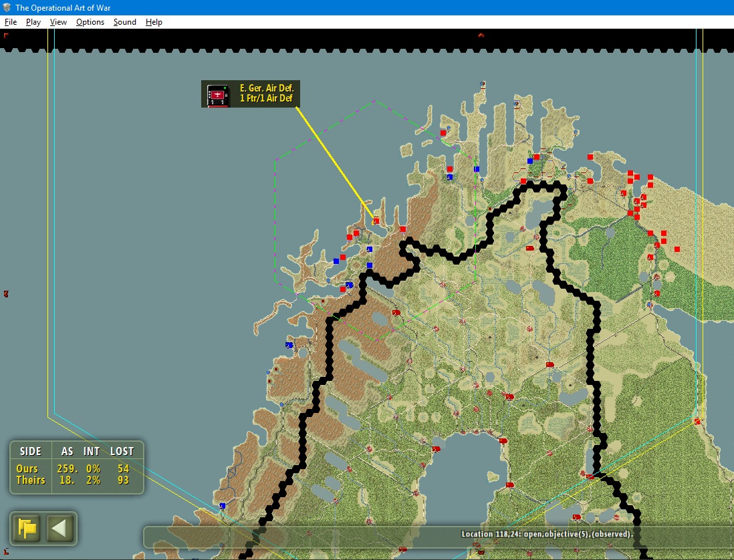
Task: Click the Ours row in the side statistics panel
Action: (76, 468)
